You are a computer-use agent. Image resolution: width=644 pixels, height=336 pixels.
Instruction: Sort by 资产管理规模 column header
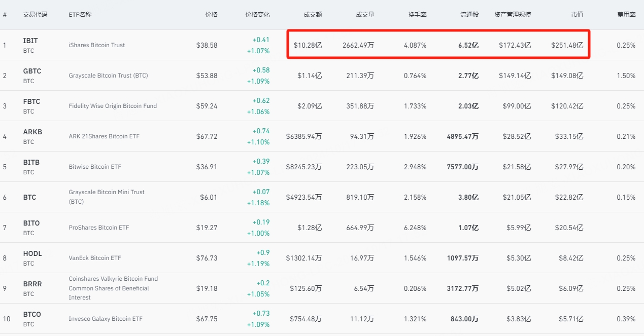[x=513, y=15]
